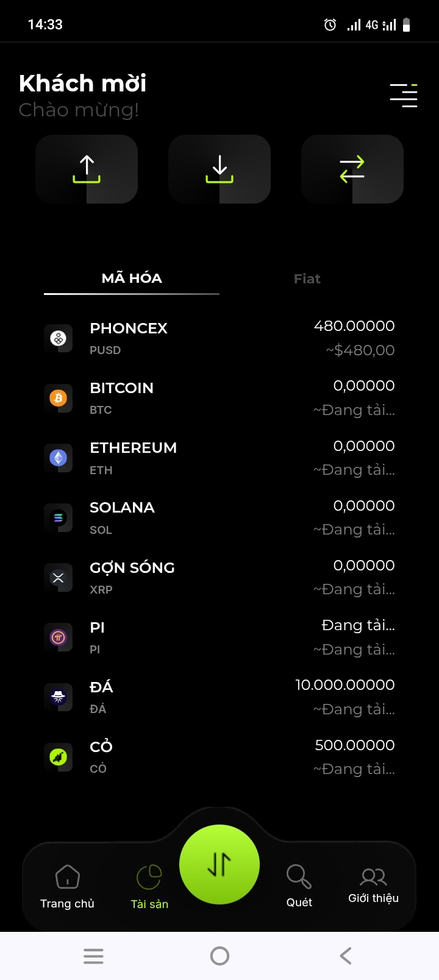Open the Tài sản assets tab
The image size is (439, 980).
tap(149, 887)
